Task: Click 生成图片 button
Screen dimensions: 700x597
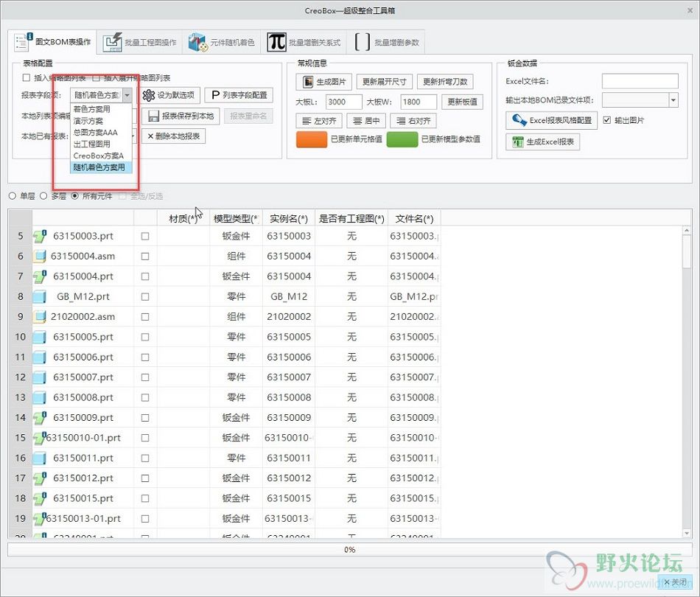Action: pos(324,82)
